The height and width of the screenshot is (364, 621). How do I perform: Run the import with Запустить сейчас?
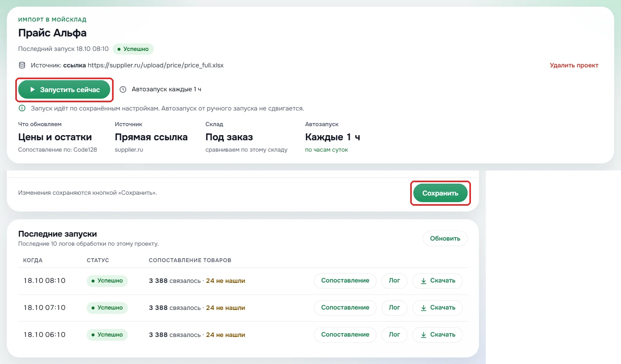[64, 90]
